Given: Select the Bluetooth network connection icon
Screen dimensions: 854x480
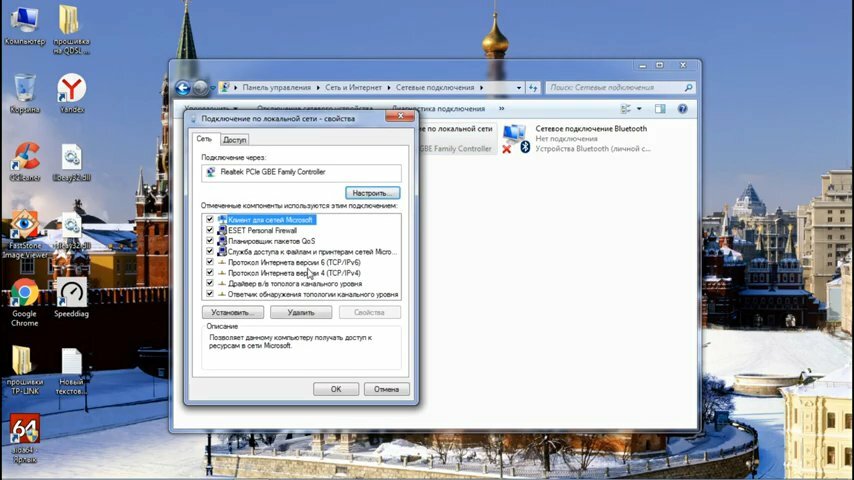Looking at the screenshot, I should pos(515,139).
